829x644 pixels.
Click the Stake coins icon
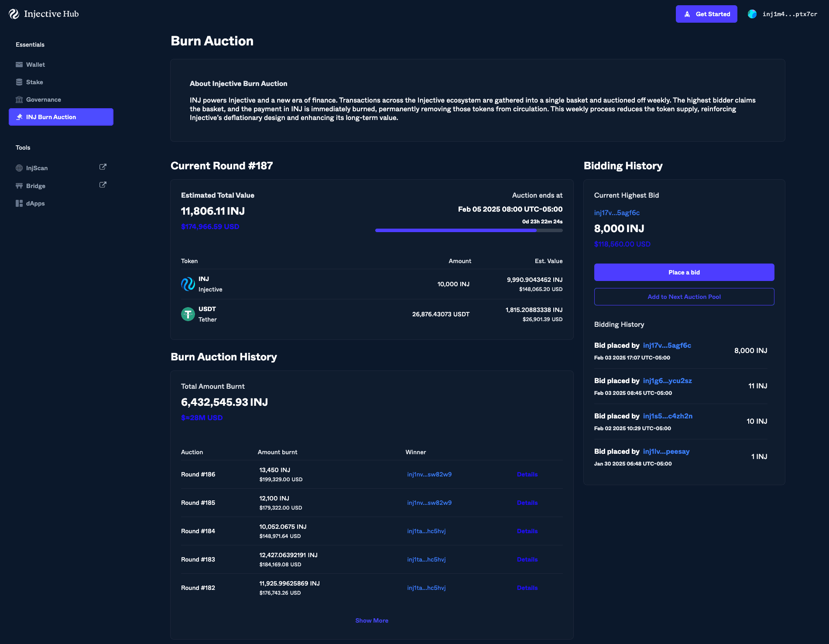tap(19, 82)
